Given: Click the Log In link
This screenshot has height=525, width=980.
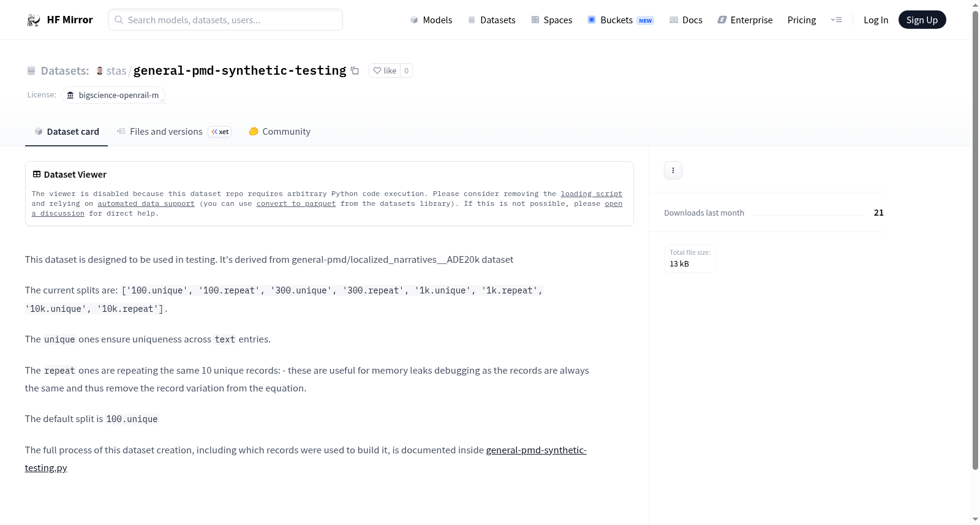Looking at the screenshot, I should (x=876, y=20).
